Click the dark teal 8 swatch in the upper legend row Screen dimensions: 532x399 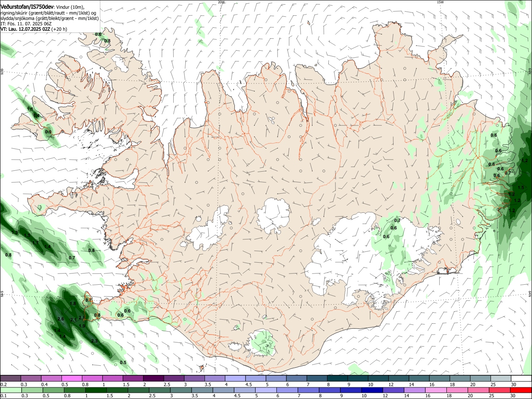click(x=337, y=378)
